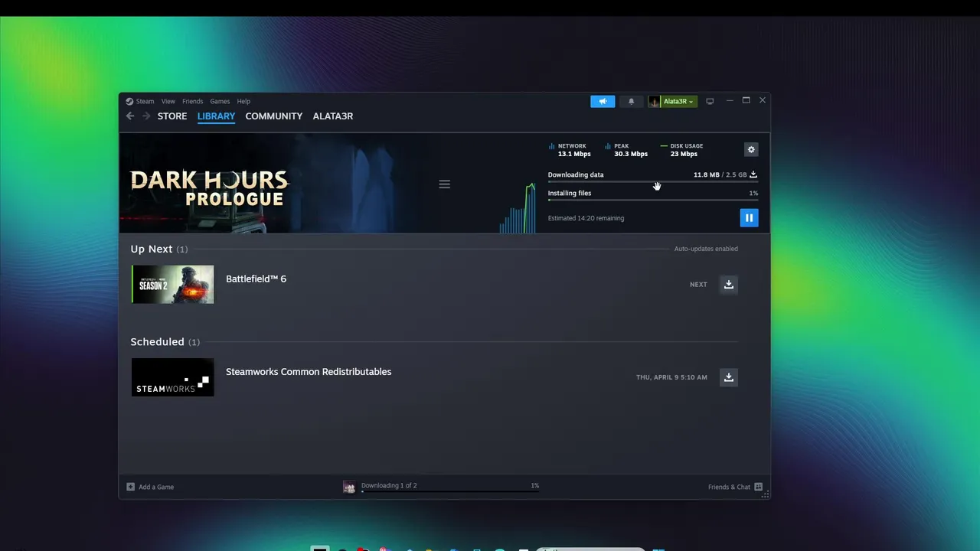The image size is (980, 551).
Task: Click Installing files 1% value
Action: tap(753, 193)
